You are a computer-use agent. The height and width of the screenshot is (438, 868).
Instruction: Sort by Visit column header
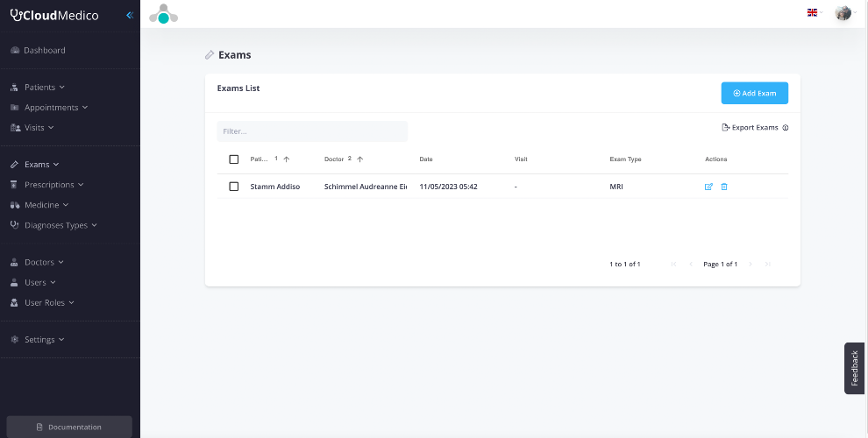point(521,159)
